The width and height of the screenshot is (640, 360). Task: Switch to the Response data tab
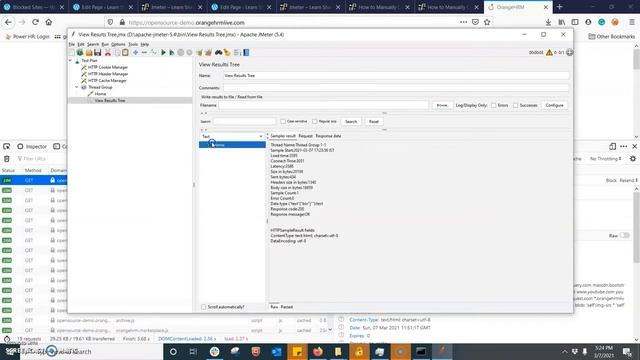coord(328,136)
